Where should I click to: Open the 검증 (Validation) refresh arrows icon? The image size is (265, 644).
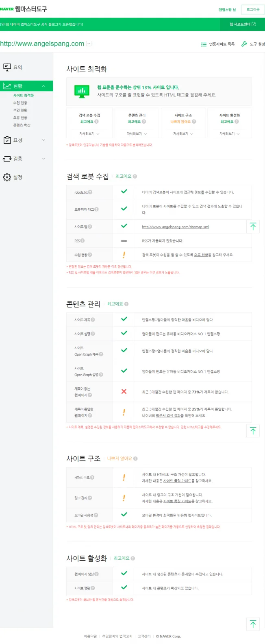[8, 159]
